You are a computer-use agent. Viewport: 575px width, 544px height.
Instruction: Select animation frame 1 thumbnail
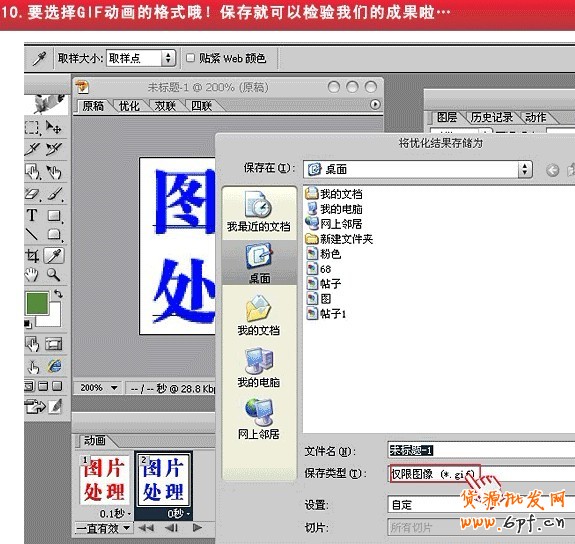pyautogui.click(x=105, y=480)
